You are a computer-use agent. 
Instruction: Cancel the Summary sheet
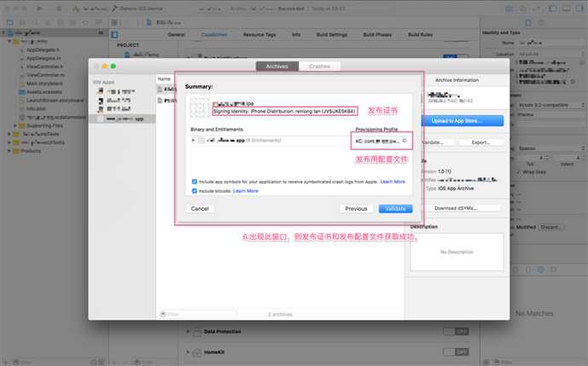pyautogui.click(x=200, y=208)
